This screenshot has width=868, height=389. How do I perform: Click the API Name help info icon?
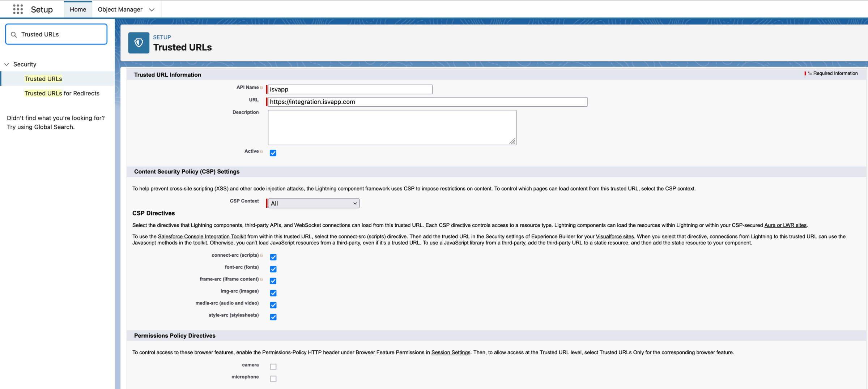[x=261, y=87]
